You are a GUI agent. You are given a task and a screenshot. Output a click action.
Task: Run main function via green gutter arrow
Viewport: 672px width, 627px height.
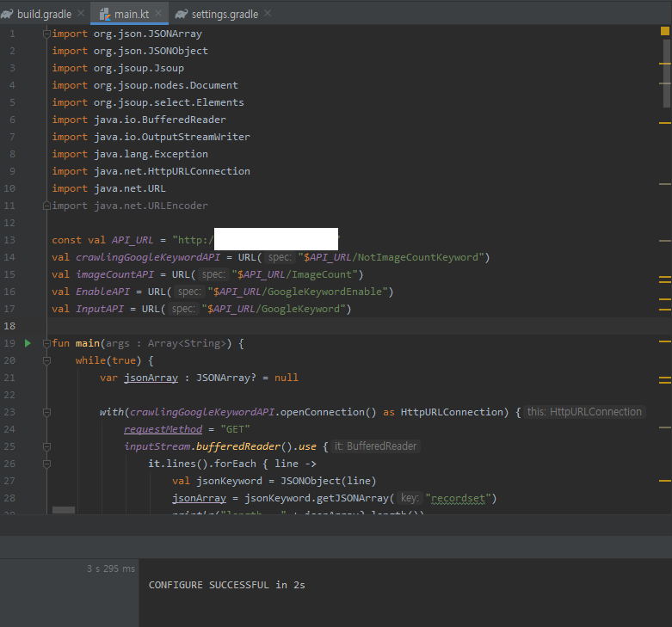(x=28, y=343)
